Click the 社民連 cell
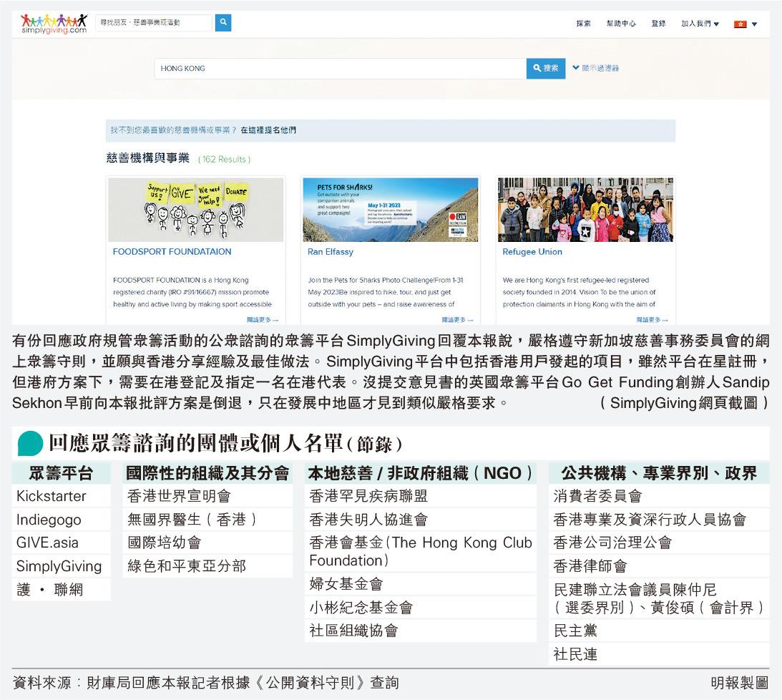 pos(659,654)
